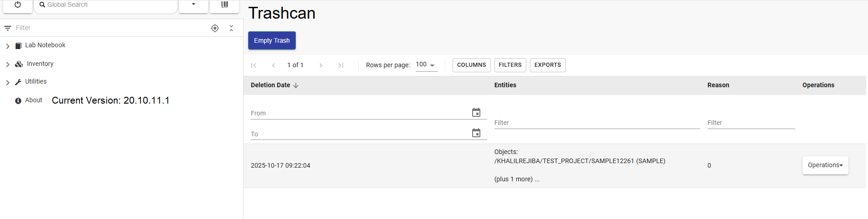868x219 pixels.
Task: Expand the Lab Notebook tree node
Action: point(8,46)
